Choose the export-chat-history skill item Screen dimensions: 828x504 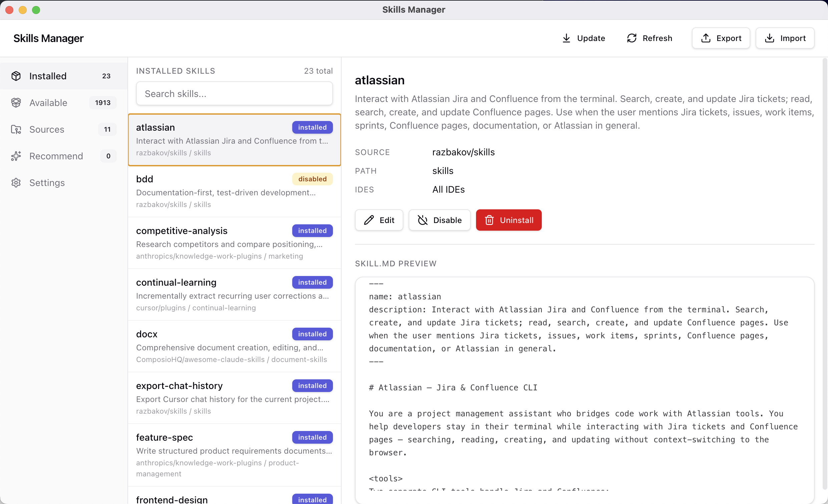click(234, 398)
